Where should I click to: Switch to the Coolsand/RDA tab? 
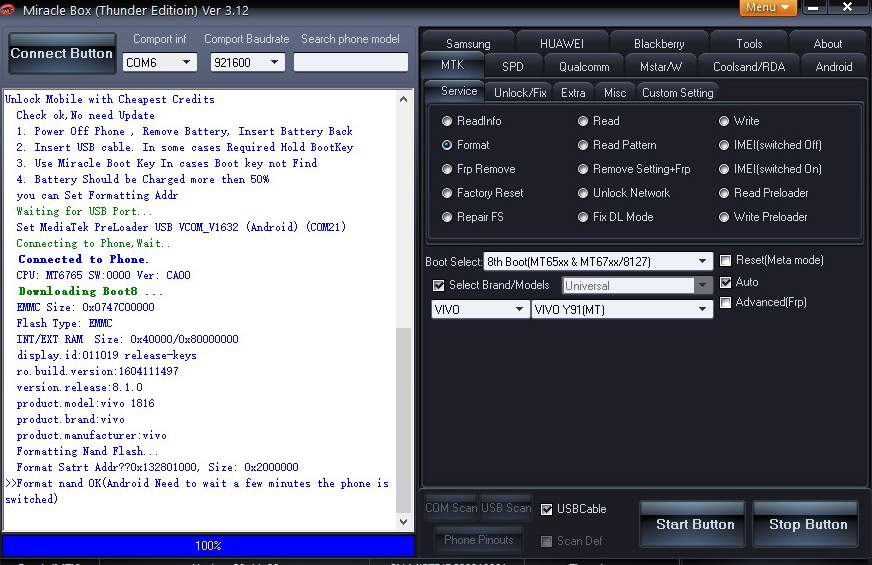coord(749,67)
